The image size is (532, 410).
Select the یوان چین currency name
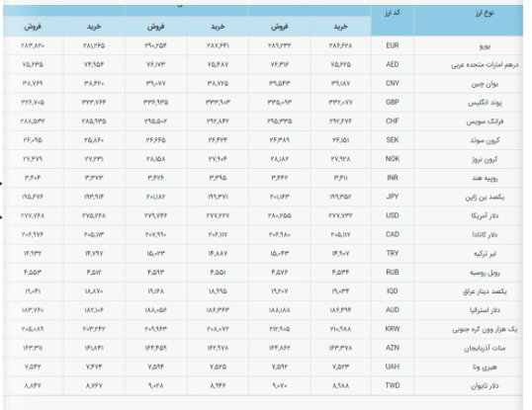click(x=485, y=84)
